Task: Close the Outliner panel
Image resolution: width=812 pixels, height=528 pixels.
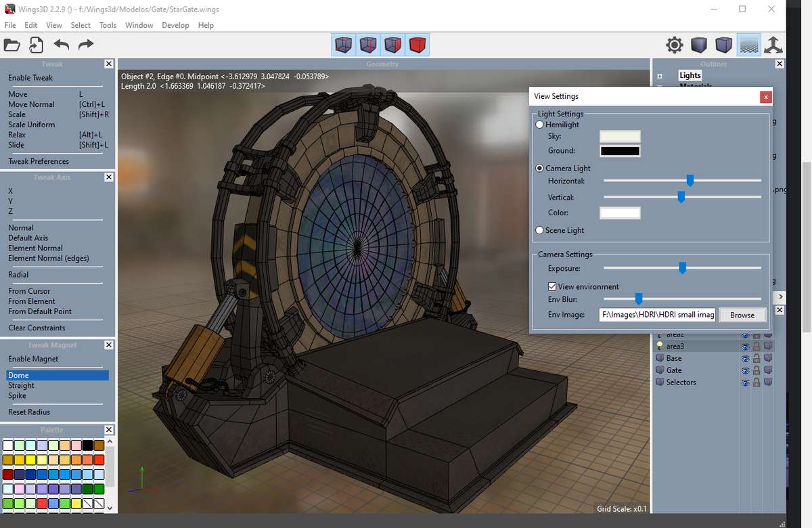Action: (780, 64)
